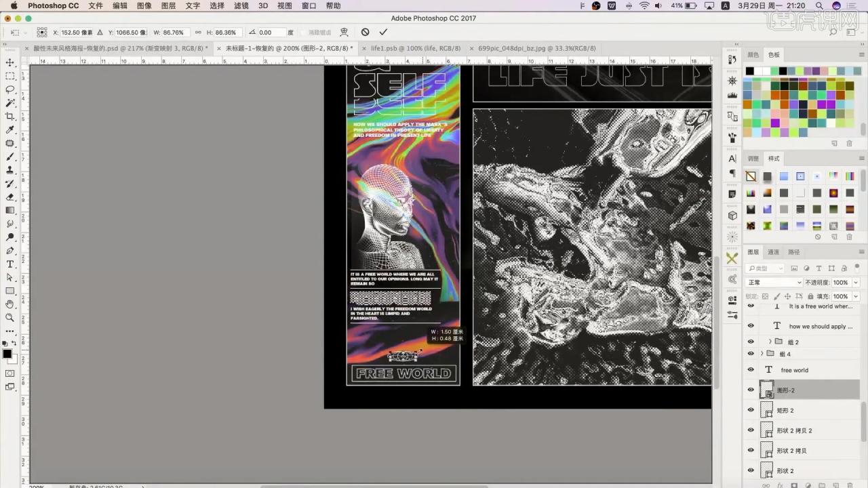Hide the 图形-2 layer
This screenshot has width=868, height=488.
point(751,390)
